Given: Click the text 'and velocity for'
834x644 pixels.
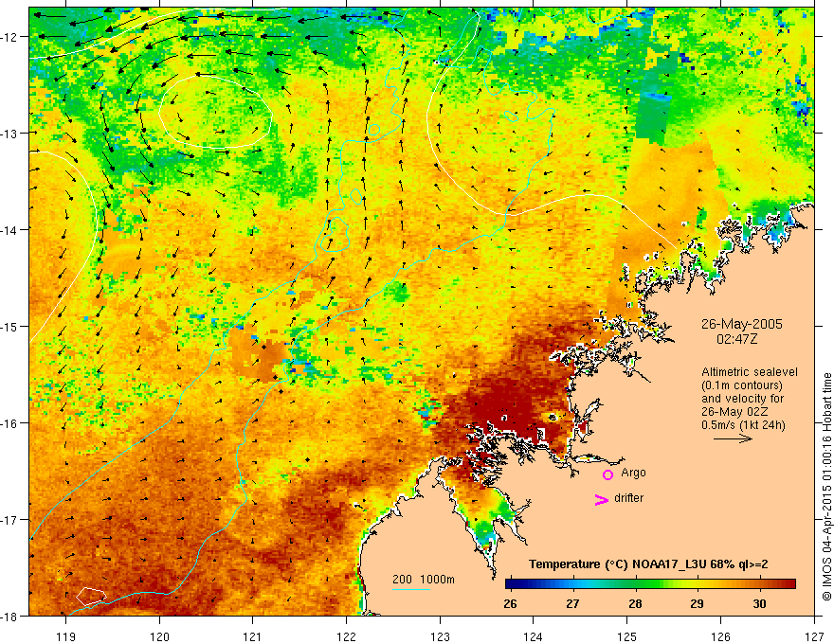Looking at the screenshot, I should pos(742,399).
